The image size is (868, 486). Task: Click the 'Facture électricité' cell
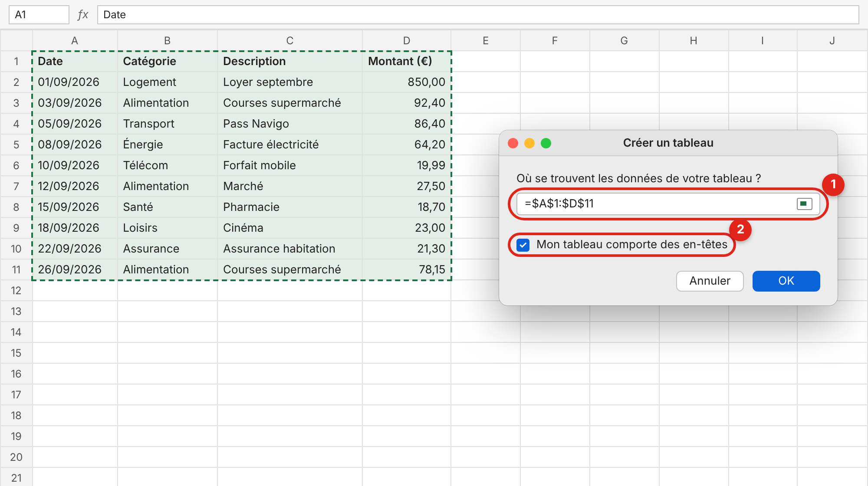click(289, 144)
